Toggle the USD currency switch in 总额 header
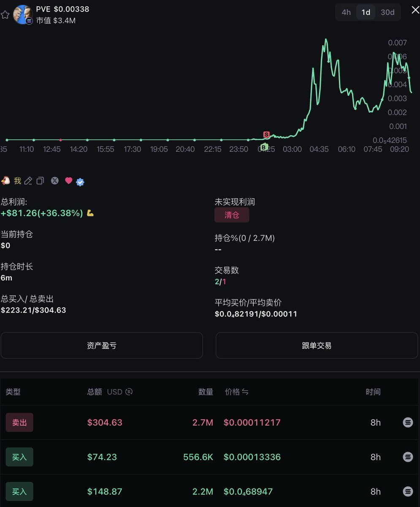 click(129, 392)
